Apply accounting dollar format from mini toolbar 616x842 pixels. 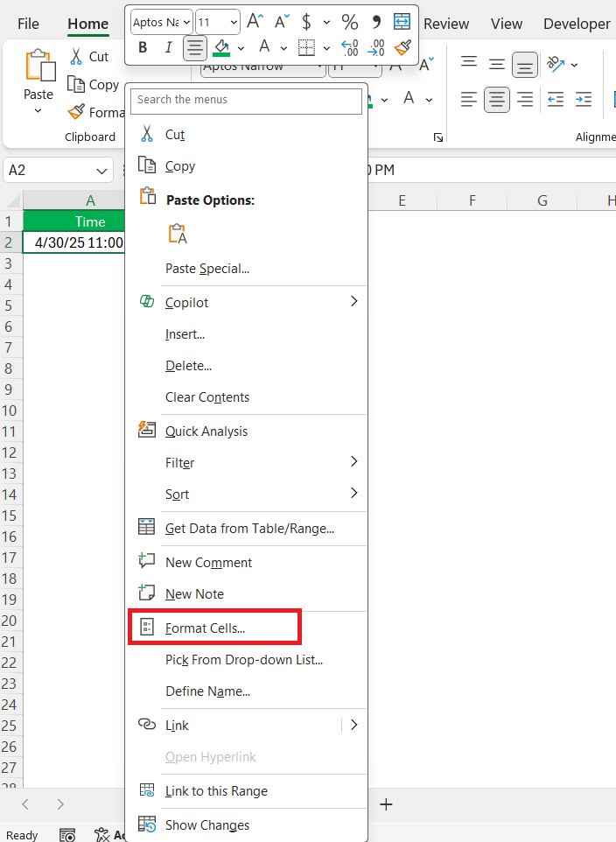coord(306,22)
